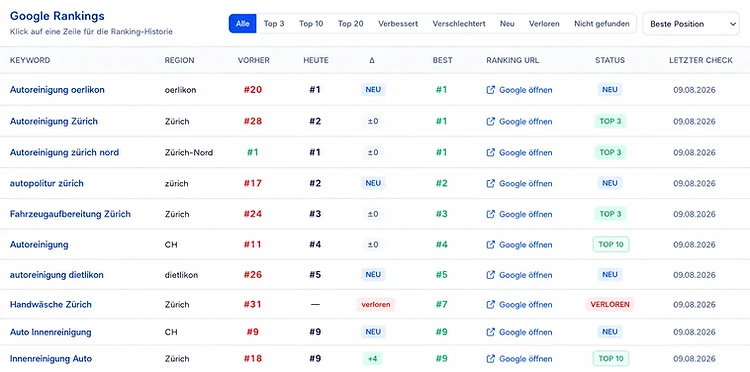Select the autopolitur zürich keyword
The height and width of the screenshot is (372, 750).
pyautogui.click(x=46, y=184)
